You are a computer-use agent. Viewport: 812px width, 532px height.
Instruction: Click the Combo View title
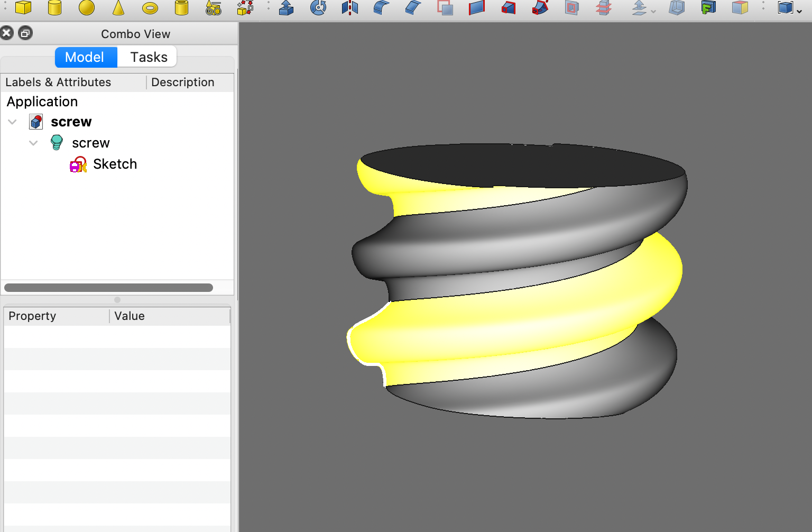pyautogui.click(x=136, y=34)
